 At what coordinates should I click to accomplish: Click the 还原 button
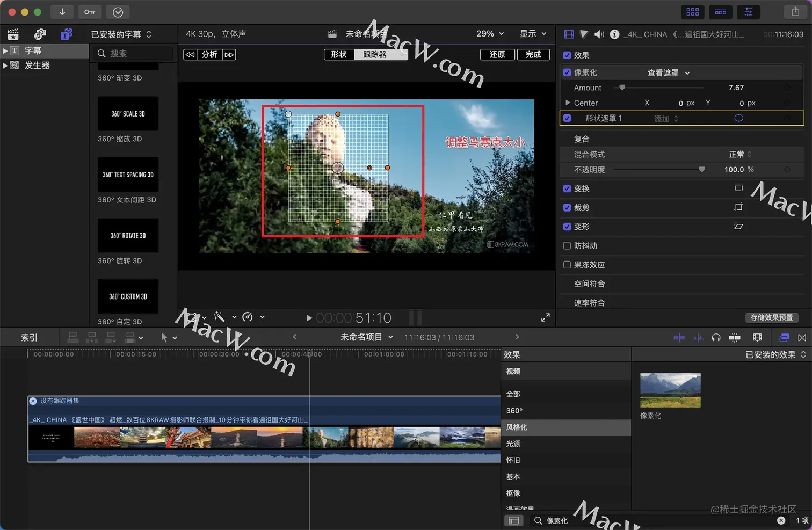click(497, 54)
